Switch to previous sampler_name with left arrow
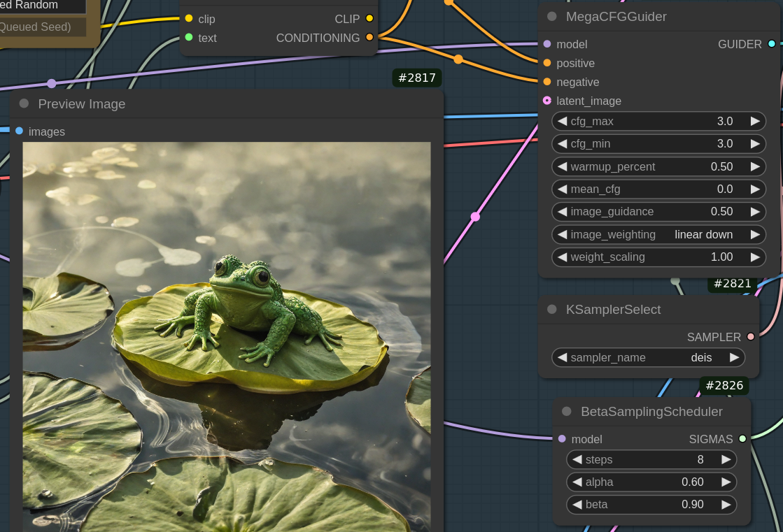Screen dimensions: 783x532 [563, 357]
